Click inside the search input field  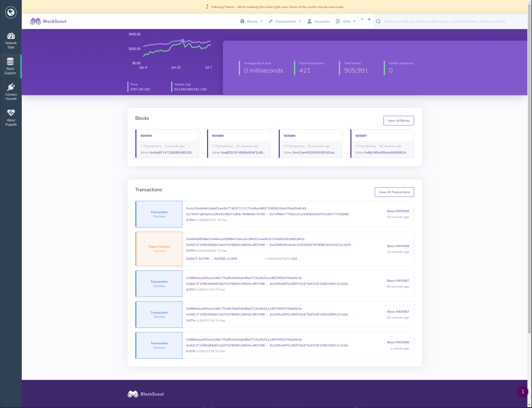tap(444, 21)
